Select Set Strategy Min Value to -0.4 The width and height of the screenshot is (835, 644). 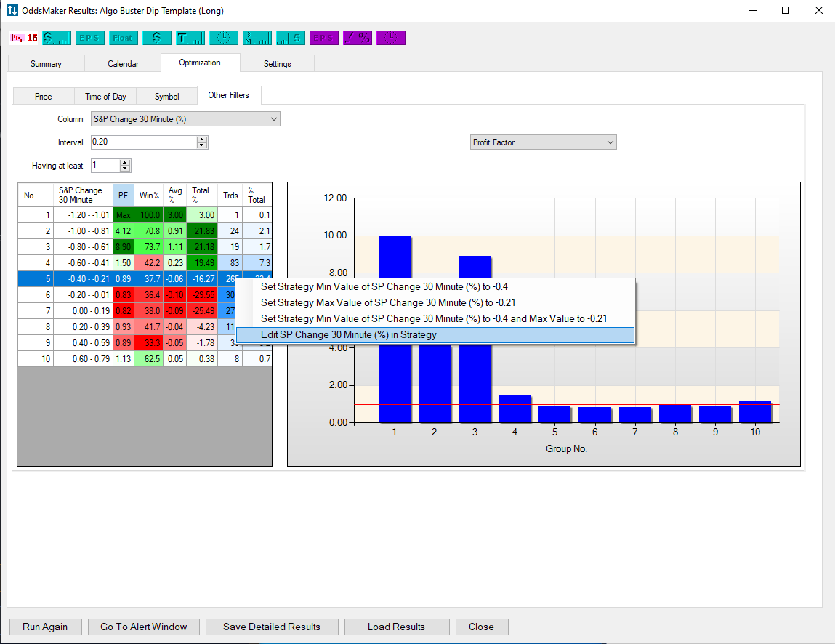coord(385,286)
